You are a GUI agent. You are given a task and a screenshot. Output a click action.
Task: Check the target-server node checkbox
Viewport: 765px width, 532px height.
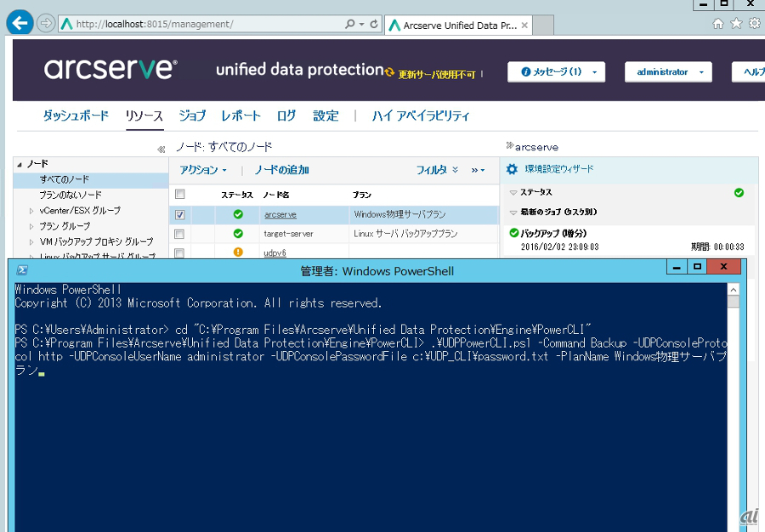180,234
